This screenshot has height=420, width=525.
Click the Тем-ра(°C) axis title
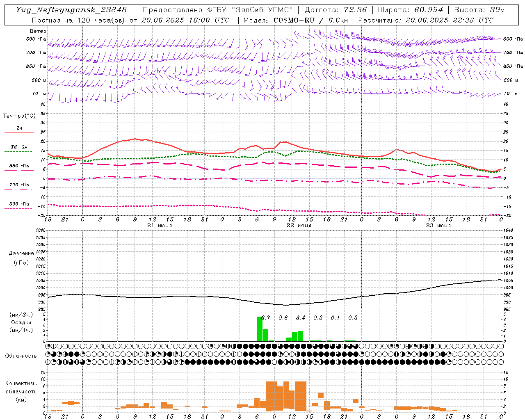19,116
